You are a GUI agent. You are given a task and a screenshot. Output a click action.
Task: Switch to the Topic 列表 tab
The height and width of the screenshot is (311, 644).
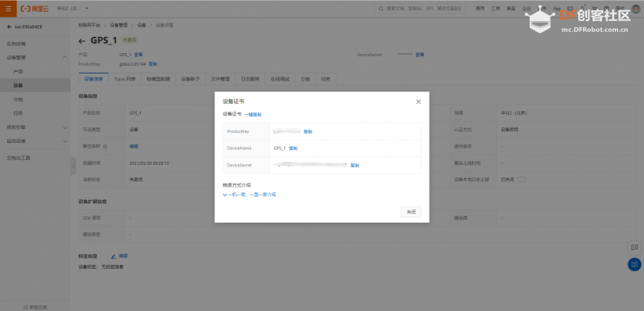click(125, 79)
